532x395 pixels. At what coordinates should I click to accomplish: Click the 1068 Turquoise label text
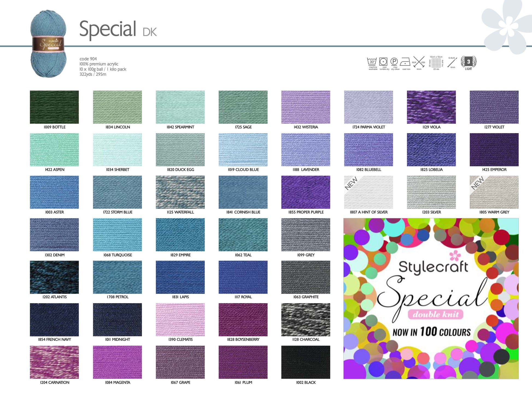point(118,255)
